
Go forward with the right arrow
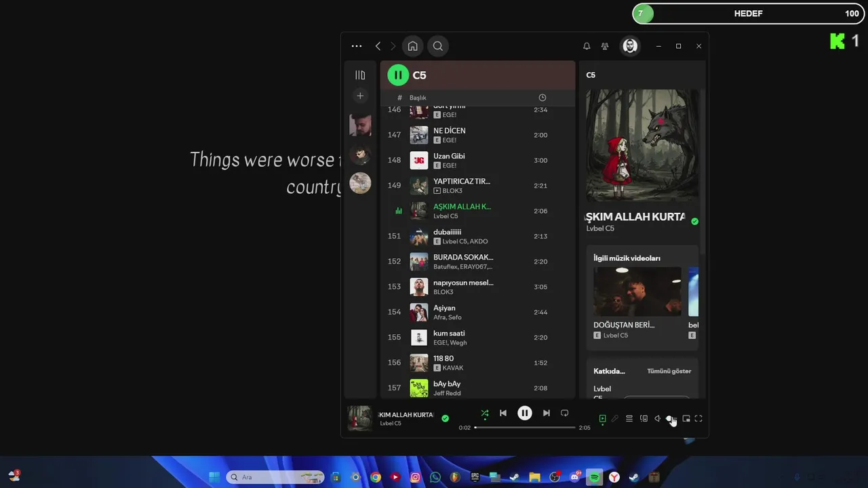click(x=393, y=46)
